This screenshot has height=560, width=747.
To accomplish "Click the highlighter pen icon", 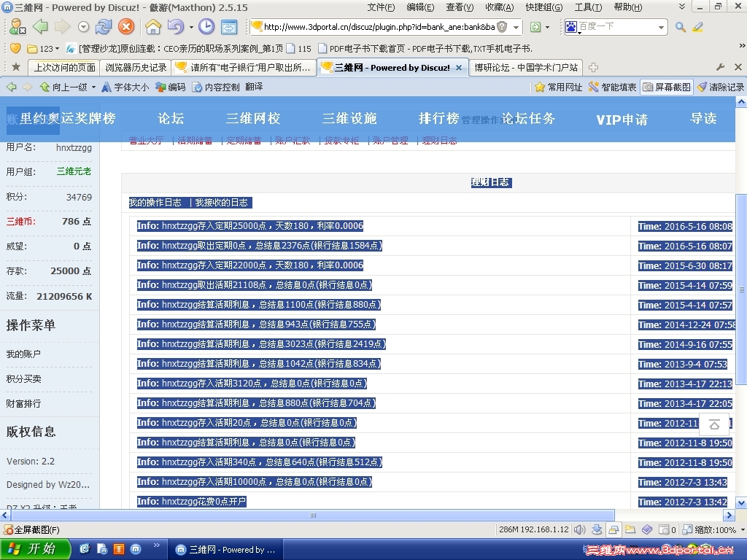I will (698, 27).
